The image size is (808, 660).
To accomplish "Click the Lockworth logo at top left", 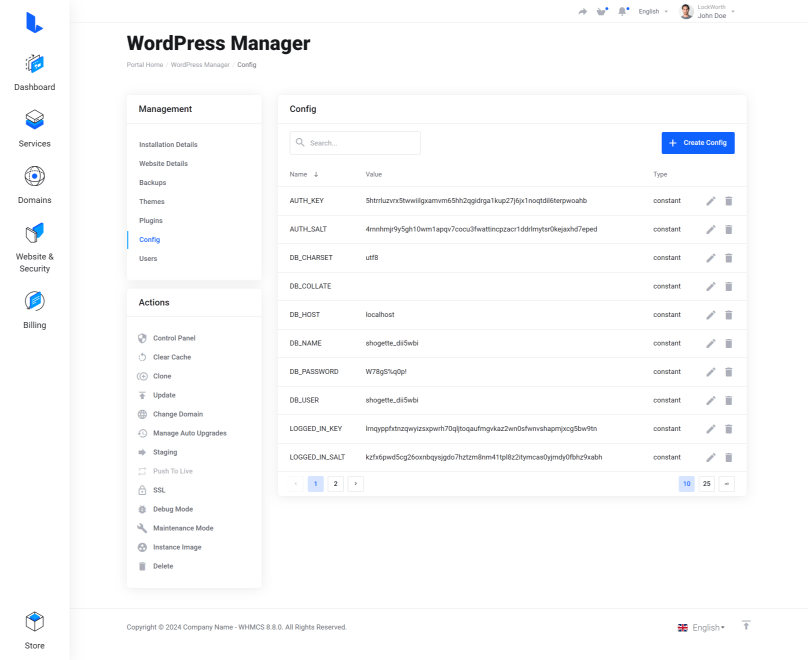I will pos(35,23).
